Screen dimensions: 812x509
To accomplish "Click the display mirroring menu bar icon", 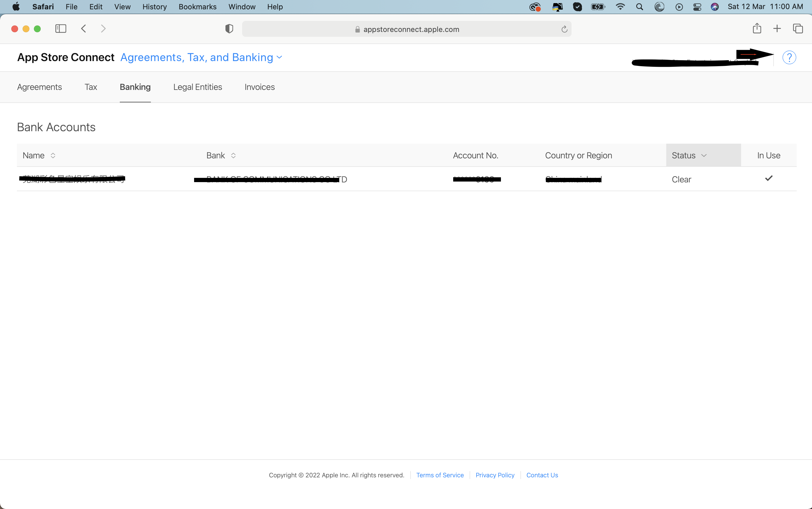I will tap(557, 7).
